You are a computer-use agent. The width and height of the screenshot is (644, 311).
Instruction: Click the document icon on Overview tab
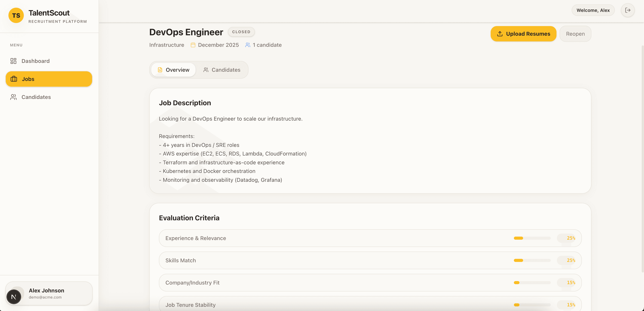[160, 70]
